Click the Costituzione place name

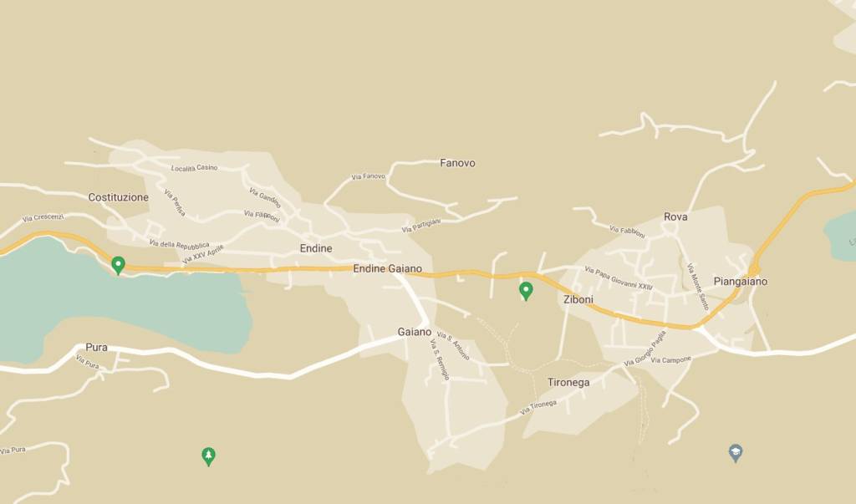pyautogui.click(x=119, y=197)
